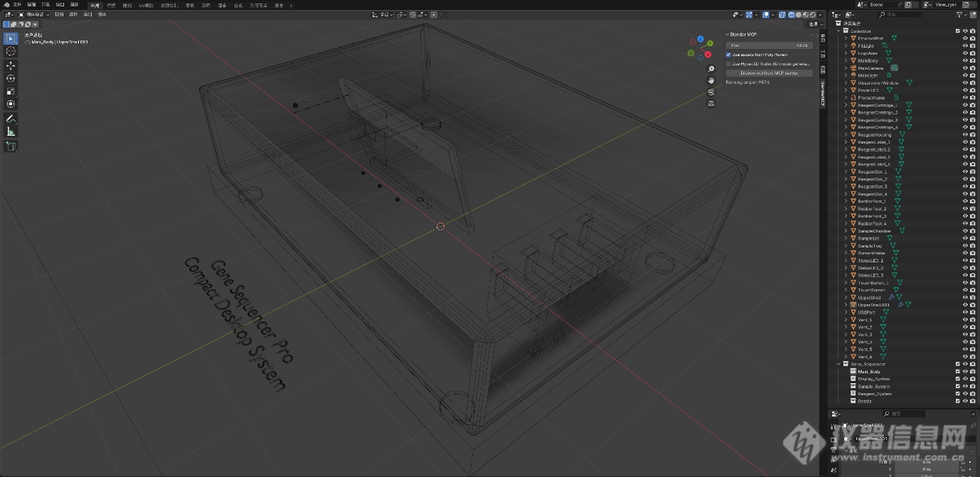980x477 pixels.
Task: Open the outliner display mode dropdown
Action: [850, 14]
